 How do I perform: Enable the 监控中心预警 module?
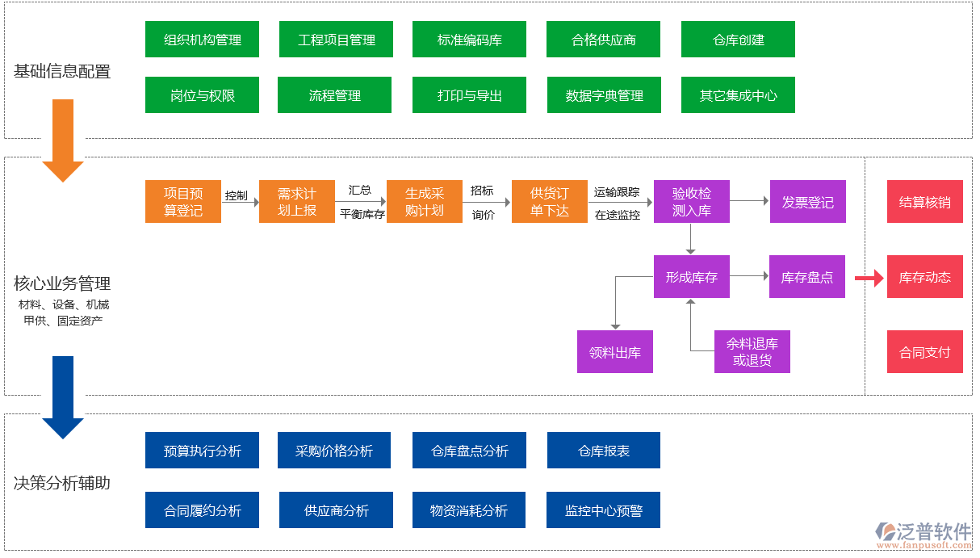[603, 510]
